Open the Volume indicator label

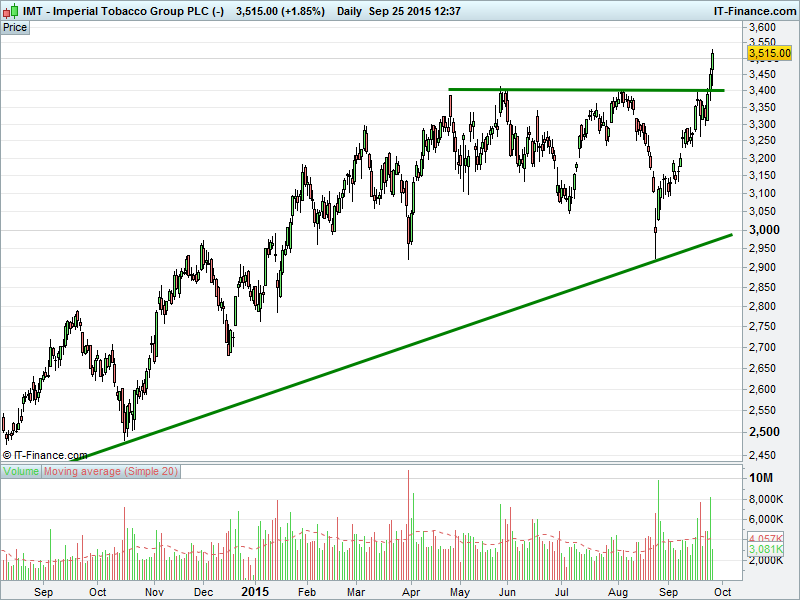click(21, 471)
